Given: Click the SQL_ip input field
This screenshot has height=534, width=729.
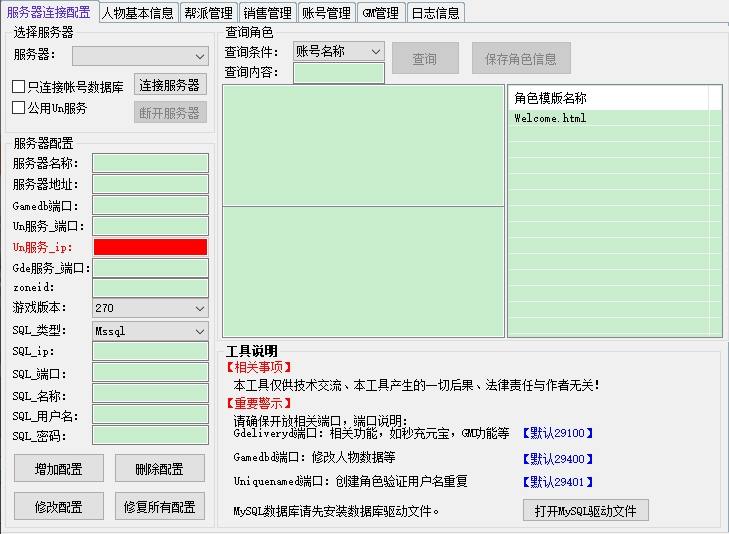Looking at the screenshot, I should [x=150, y=351].
